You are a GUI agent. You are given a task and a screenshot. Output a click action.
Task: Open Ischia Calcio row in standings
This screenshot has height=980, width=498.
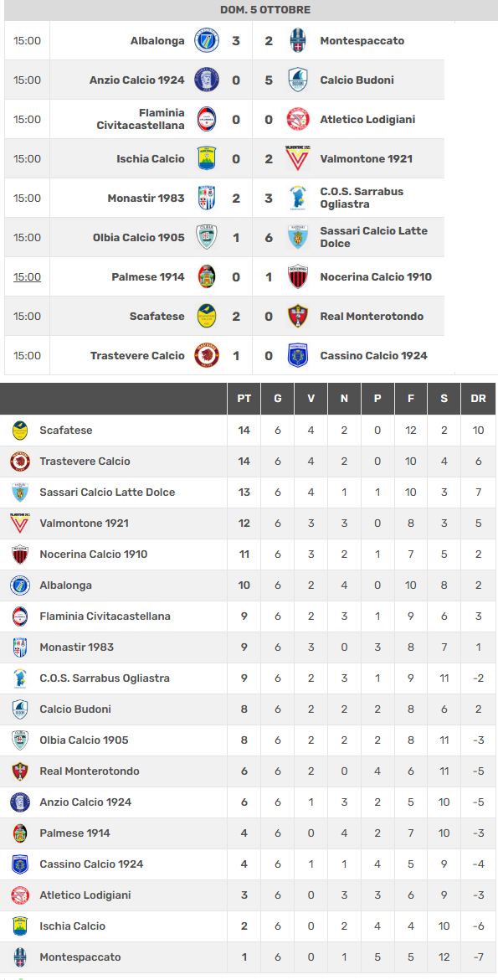click(x=249, y=926)
